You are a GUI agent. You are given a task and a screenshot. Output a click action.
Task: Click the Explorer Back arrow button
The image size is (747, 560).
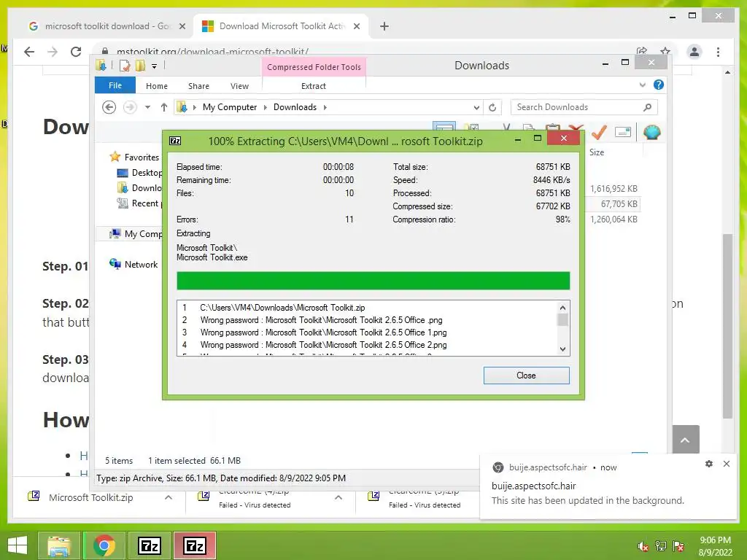109,107
